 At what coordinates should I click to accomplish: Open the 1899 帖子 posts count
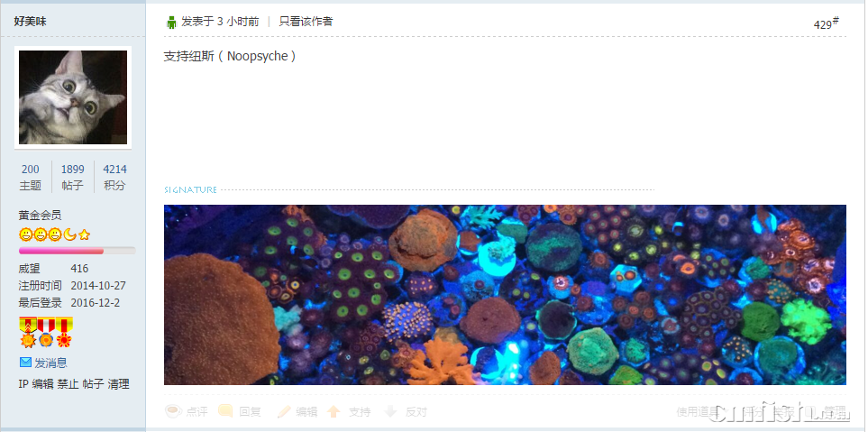coord(72,178)
